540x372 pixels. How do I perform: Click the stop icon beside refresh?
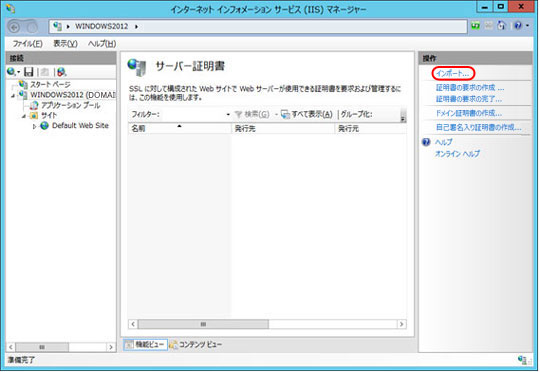(489, 25)
